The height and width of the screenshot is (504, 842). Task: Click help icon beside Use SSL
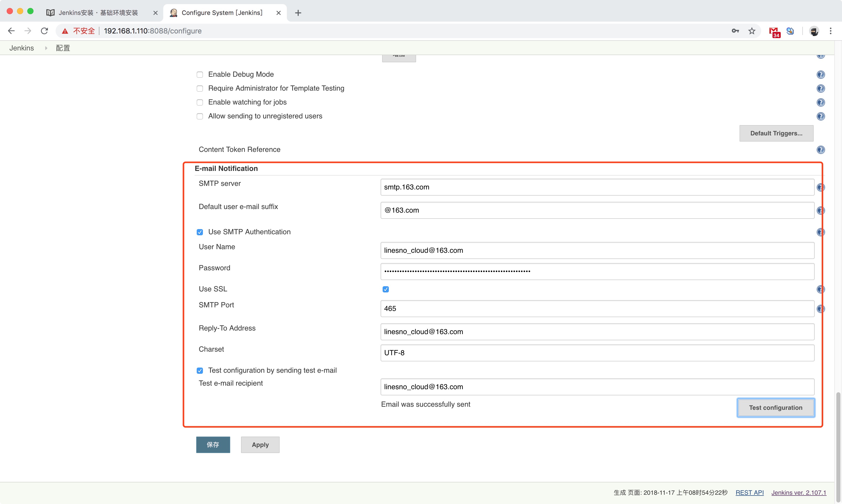(820, 289)
